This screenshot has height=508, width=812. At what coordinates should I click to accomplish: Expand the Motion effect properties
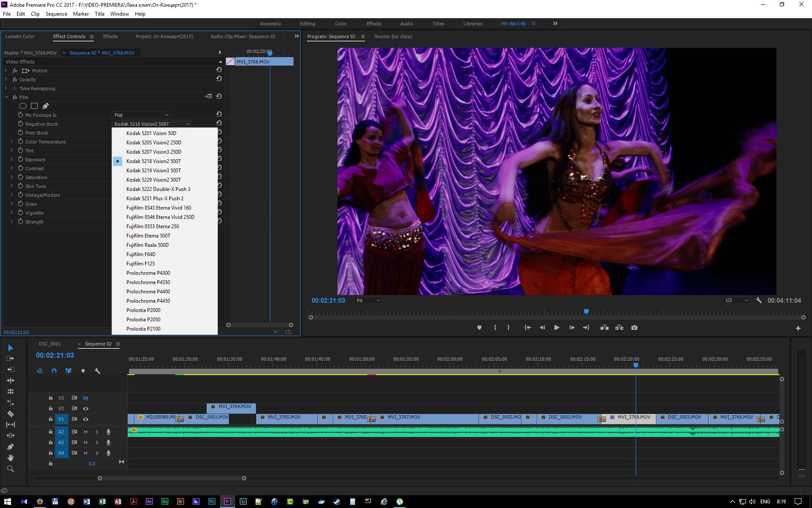6,71
